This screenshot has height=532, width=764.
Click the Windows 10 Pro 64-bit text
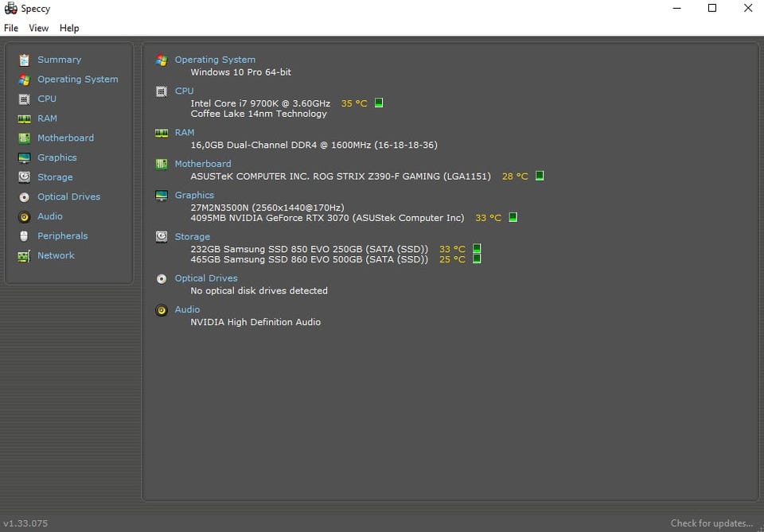[240, 72]
